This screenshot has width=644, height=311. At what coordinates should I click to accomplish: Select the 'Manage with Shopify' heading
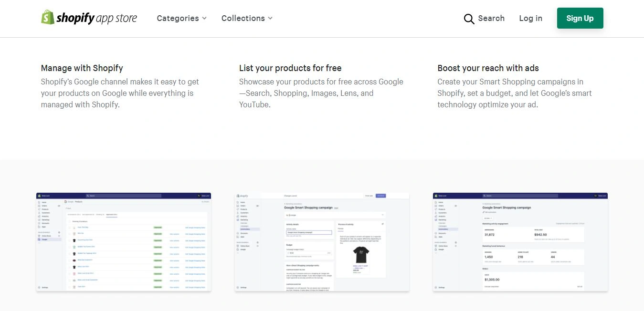click(82, 68)
